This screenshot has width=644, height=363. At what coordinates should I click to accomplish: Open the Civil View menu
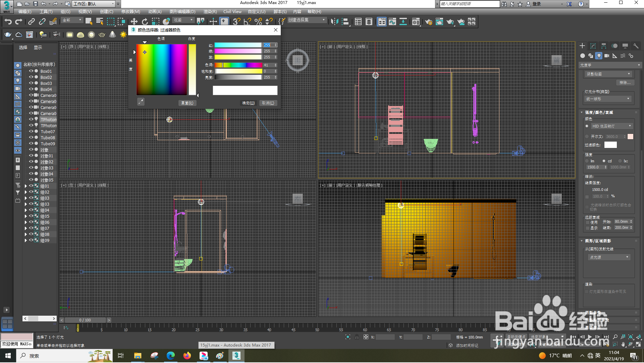232,12
